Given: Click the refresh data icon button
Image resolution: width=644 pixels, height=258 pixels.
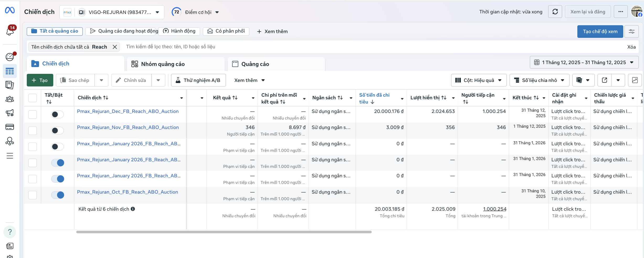Looking at the screenshot, I should tap(555, 12).
